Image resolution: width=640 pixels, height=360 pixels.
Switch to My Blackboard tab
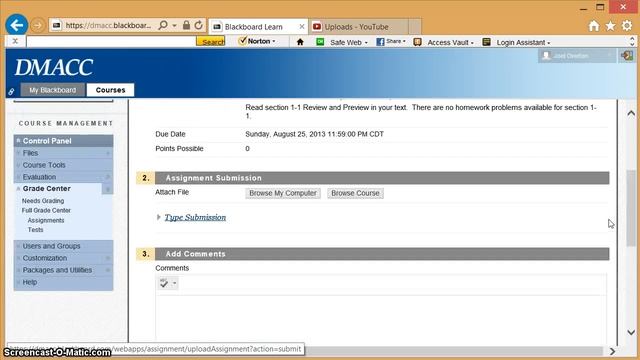click(53, 90)
